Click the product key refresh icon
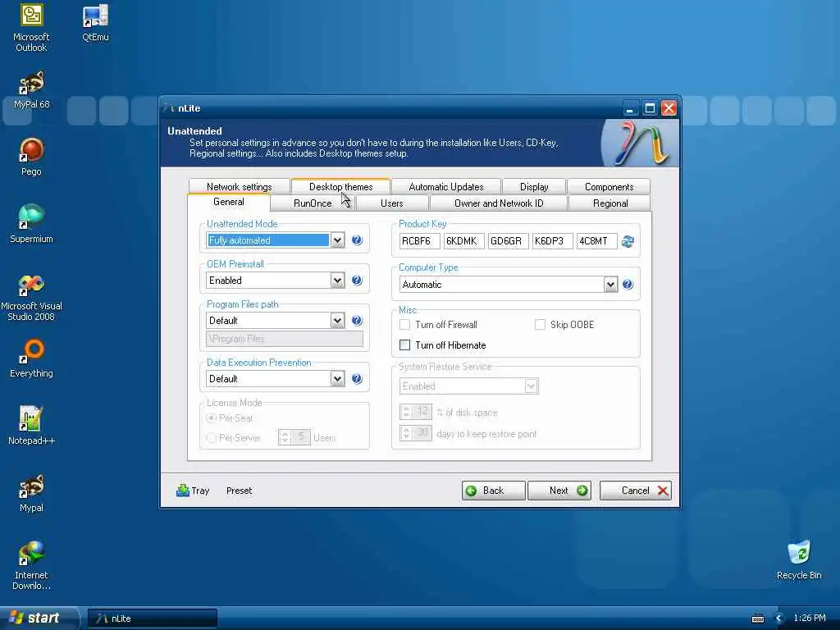Screen dimensions: 840x630 tap(628, 242)
